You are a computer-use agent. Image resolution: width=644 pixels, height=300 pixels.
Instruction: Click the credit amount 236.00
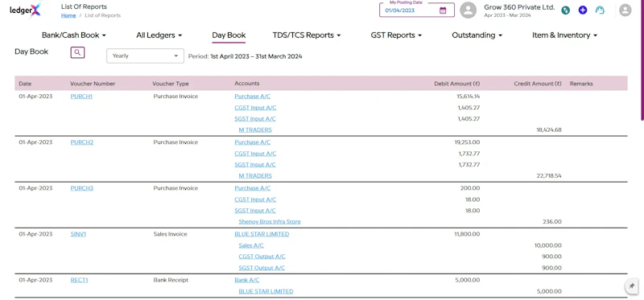point(552,222)
